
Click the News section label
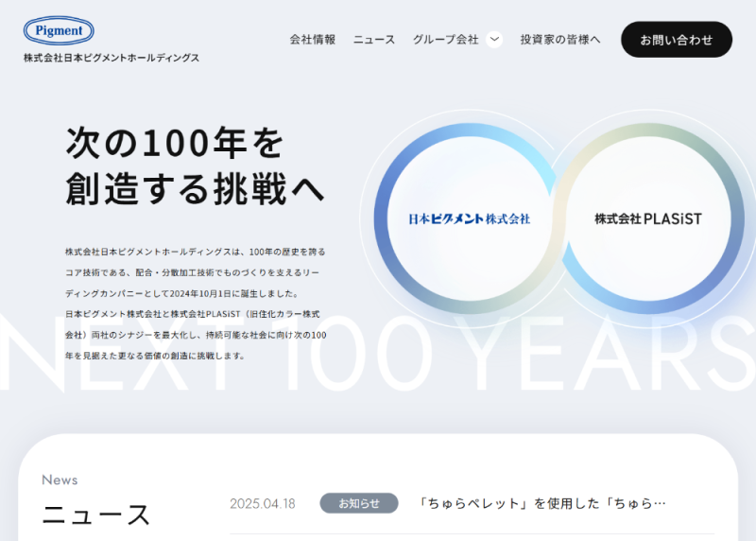point(60,480)
